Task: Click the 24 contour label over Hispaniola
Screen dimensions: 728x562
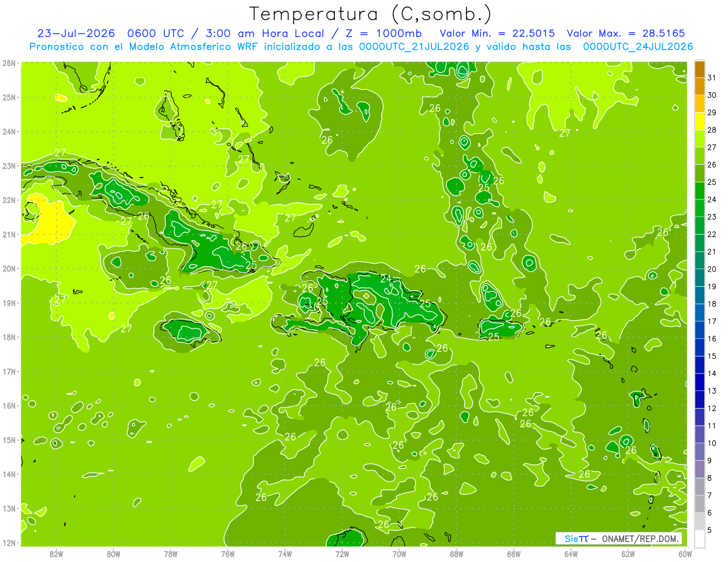Action: (386, 279)
